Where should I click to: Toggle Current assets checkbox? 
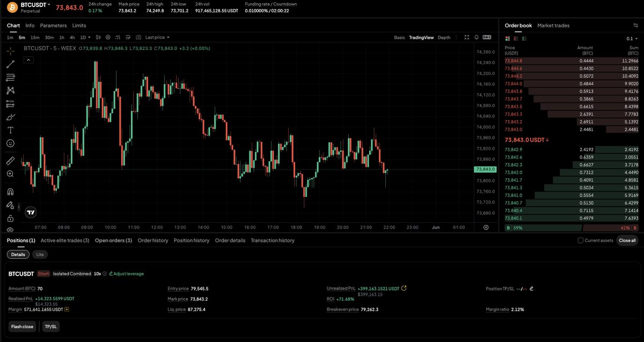[x=580, y=241]
